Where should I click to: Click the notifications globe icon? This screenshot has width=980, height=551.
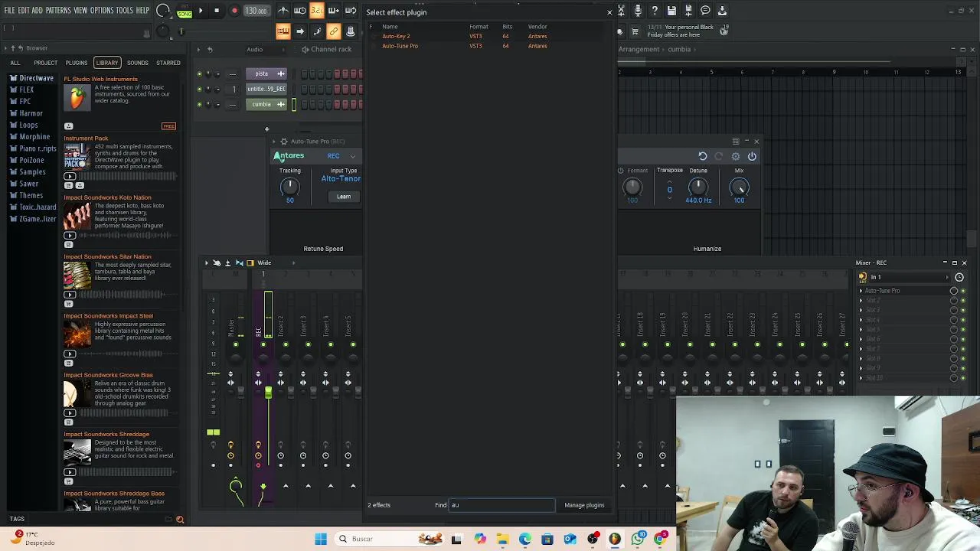pyautogui.click(x=724, y=31)
